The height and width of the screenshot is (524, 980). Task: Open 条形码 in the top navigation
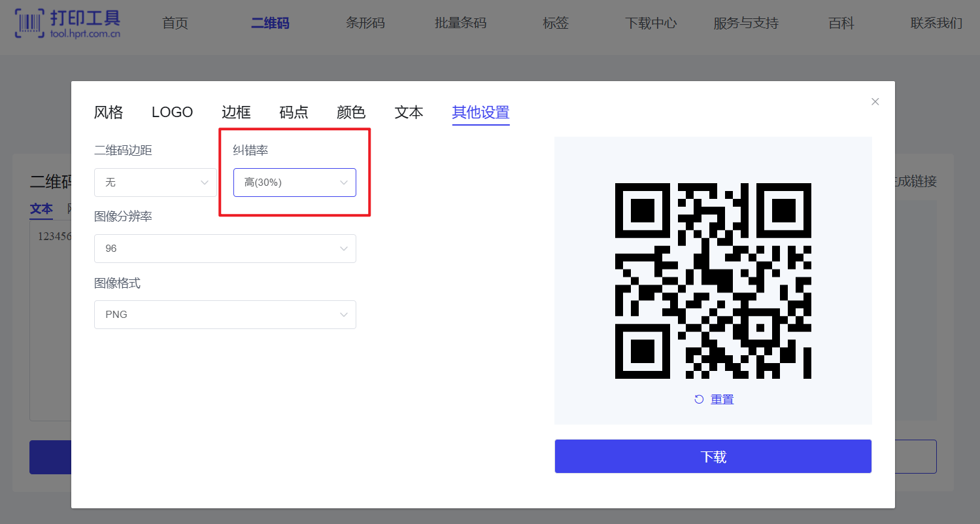pos(365,24)
